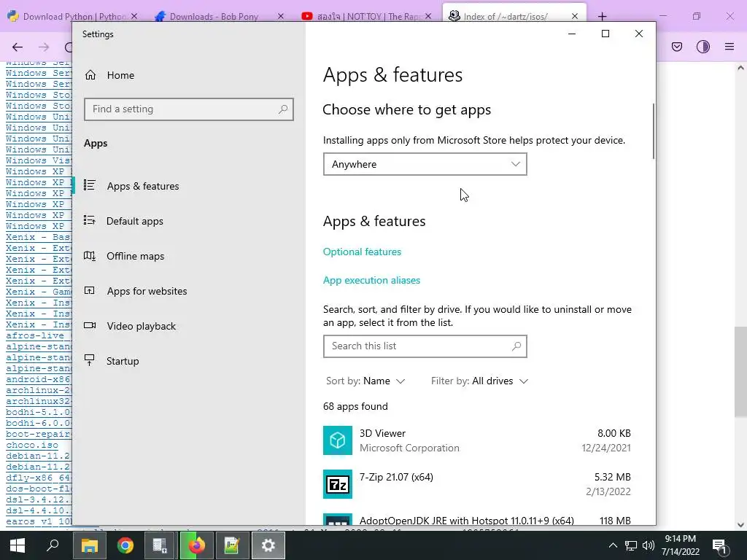The width and height of the screenshot is (747, 560).
Task: Open volume control tray icon
Action: tap(649, 545)
